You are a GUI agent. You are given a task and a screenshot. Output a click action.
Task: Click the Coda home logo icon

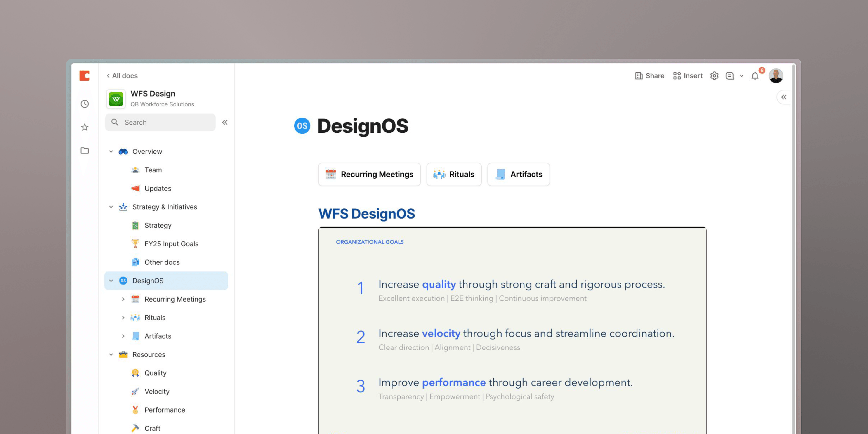[x=85, y=76]
